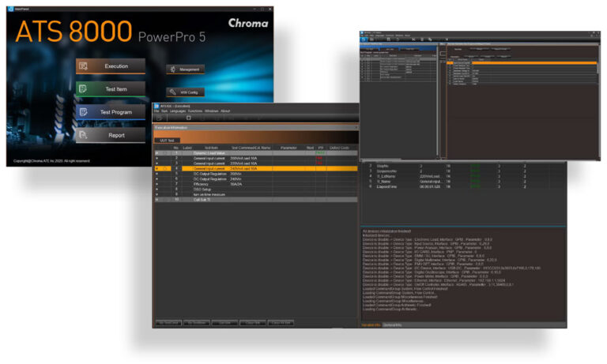
Task: Select the ElapsedTime variable row
Action: pyautogui.click(x=462, y=186)
